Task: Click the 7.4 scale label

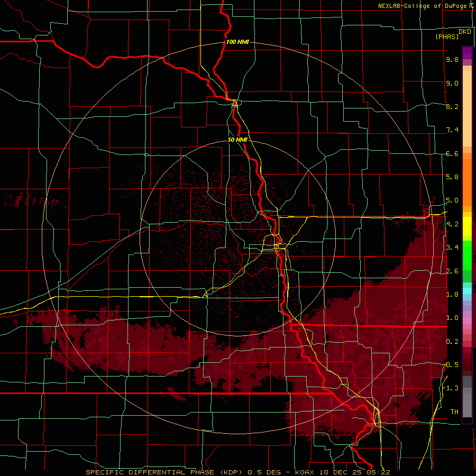Action: (x=452, y=130)
